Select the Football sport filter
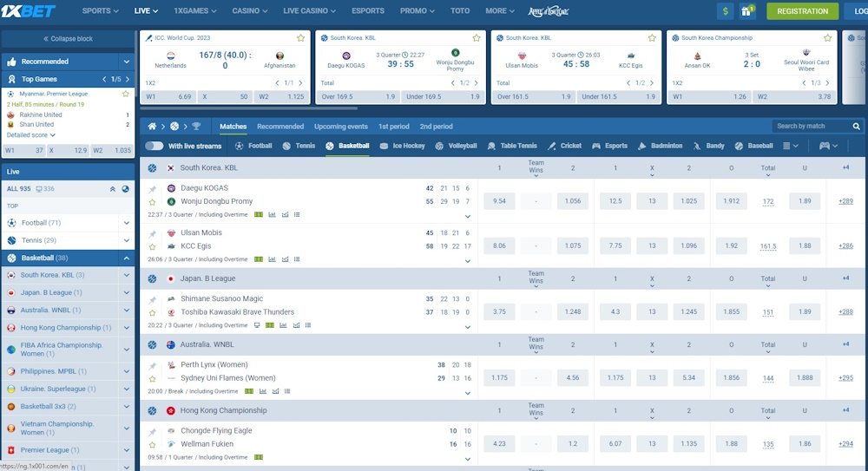Screen dimensions: 868x471 [253, 146]
